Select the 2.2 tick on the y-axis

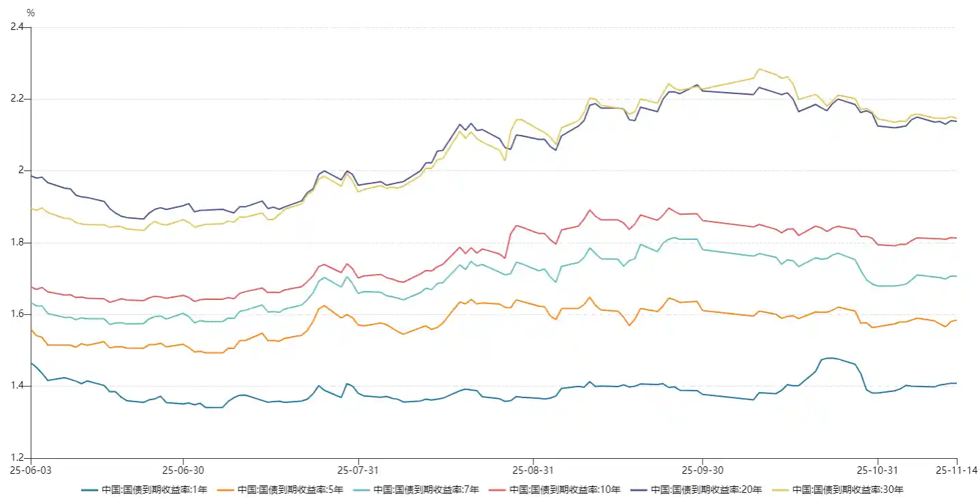(16, 99)
